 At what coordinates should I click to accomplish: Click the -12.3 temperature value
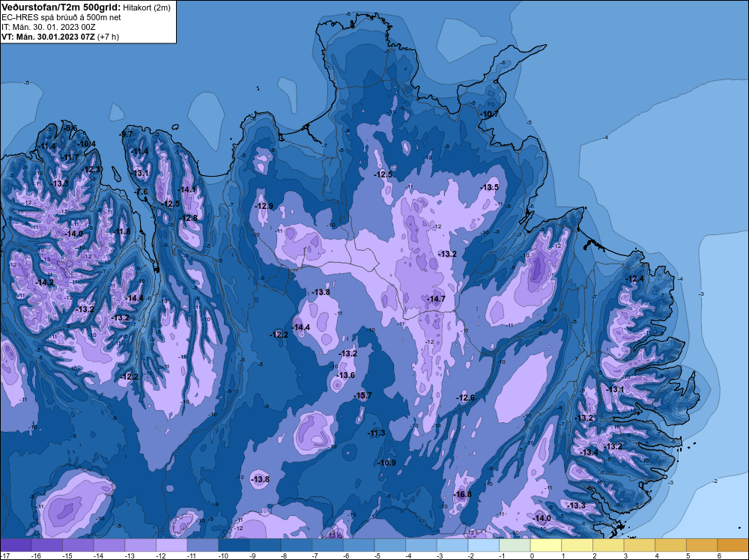[91, 169]
